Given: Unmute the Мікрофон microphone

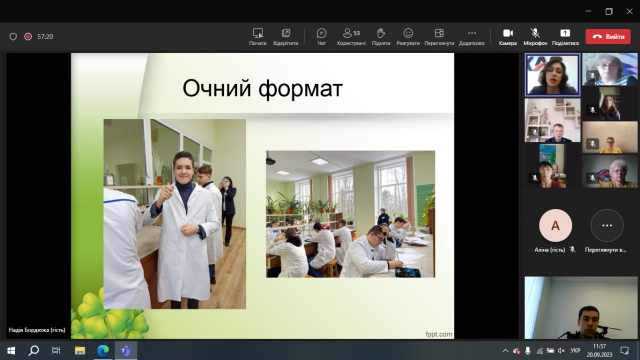Looking at the screenshot, I should click(x=535, y=36).
